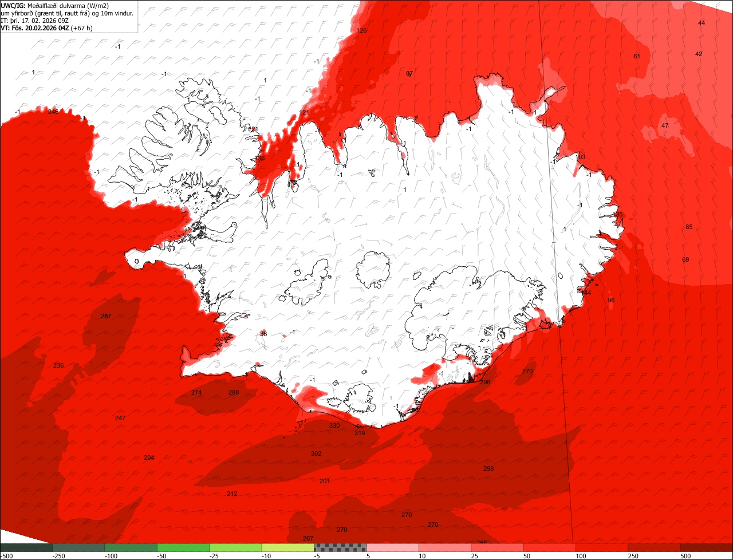Click the map value "302"
This screenshot has height=560, width=733.
[x=316, y=454]
